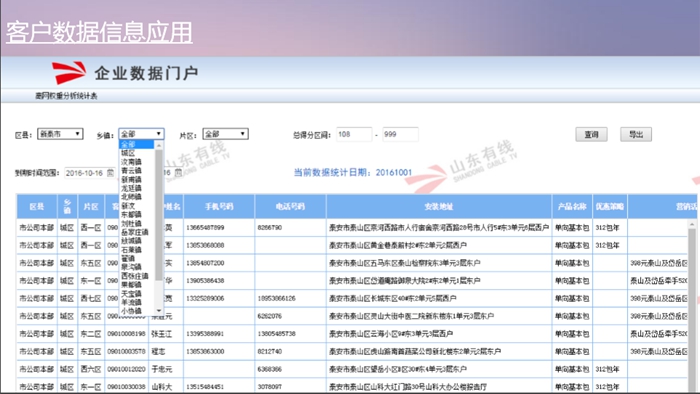The image size is (700, 394).
Task: Click the dropdown list scroll-down arrow
Action: [159, 311]
